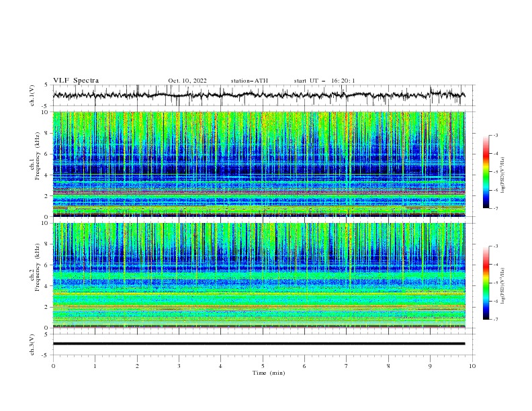Click the '8' kHz tick on ch.1 axis
532x411 pixels.
[x=47, y=133]
